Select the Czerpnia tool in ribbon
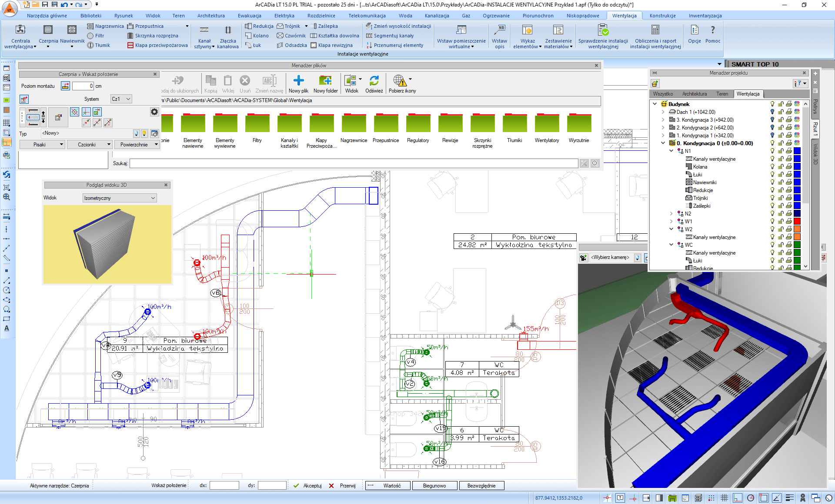 (48, 35)
